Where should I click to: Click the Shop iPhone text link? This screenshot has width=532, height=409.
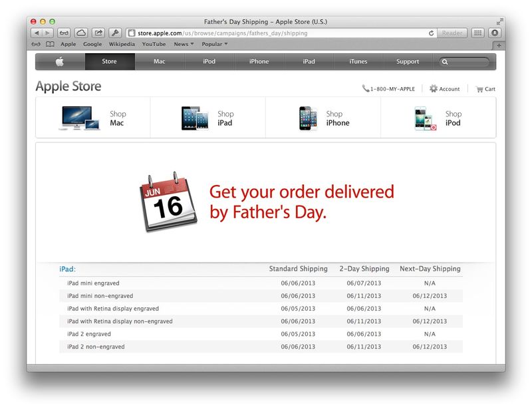(x=338, y=118)
